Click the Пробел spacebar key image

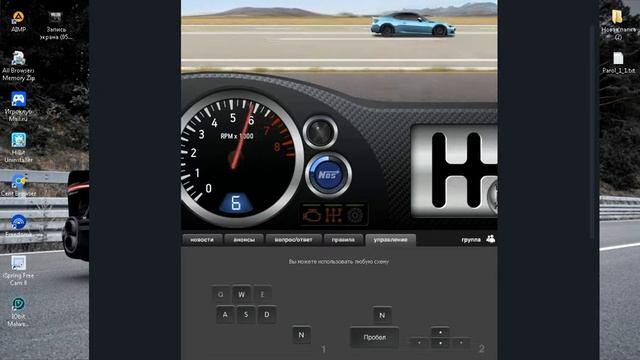point(375,338)
